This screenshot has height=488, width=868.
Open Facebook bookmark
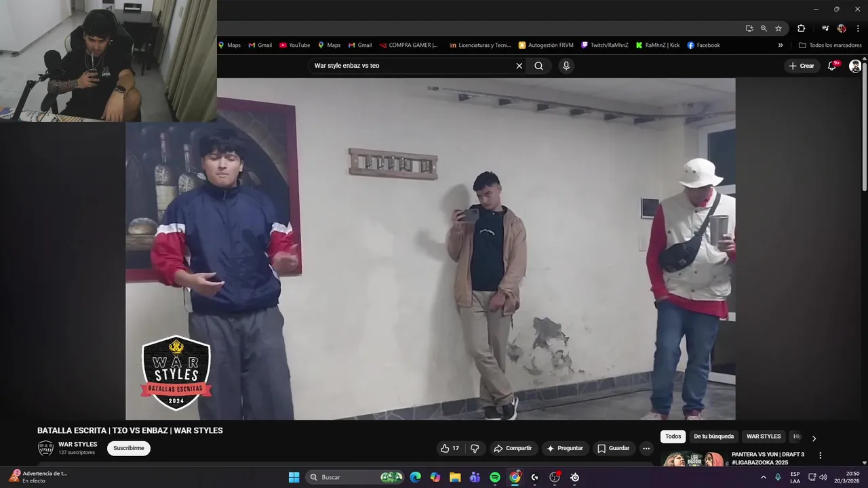[703, 45]
